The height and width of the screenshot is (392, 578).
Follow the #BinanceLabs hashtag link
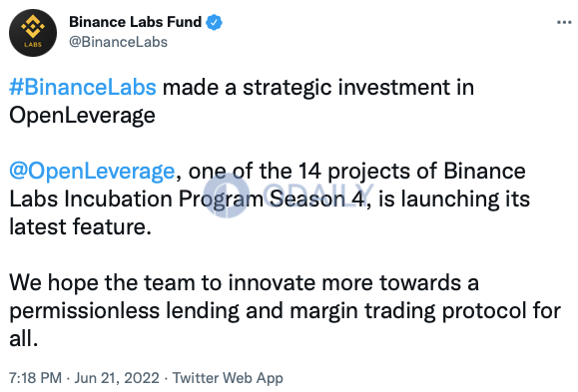[83, 88]
